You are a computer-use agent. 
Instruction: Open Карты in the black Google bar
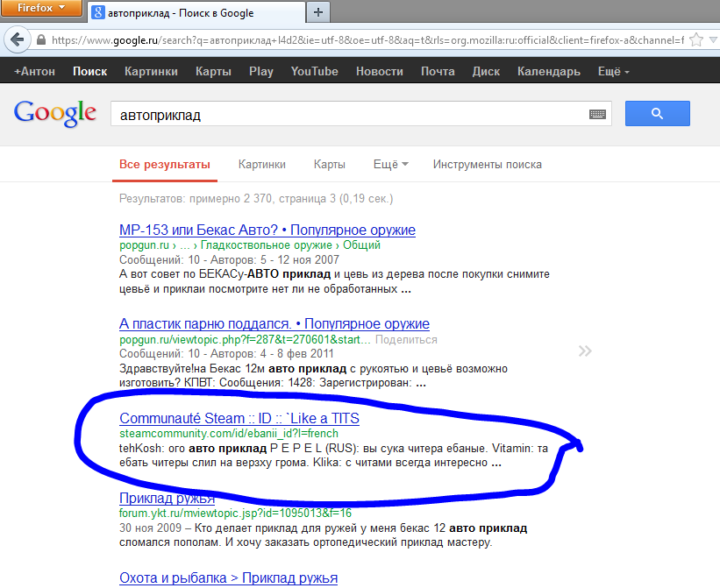[x=213, y=72]
